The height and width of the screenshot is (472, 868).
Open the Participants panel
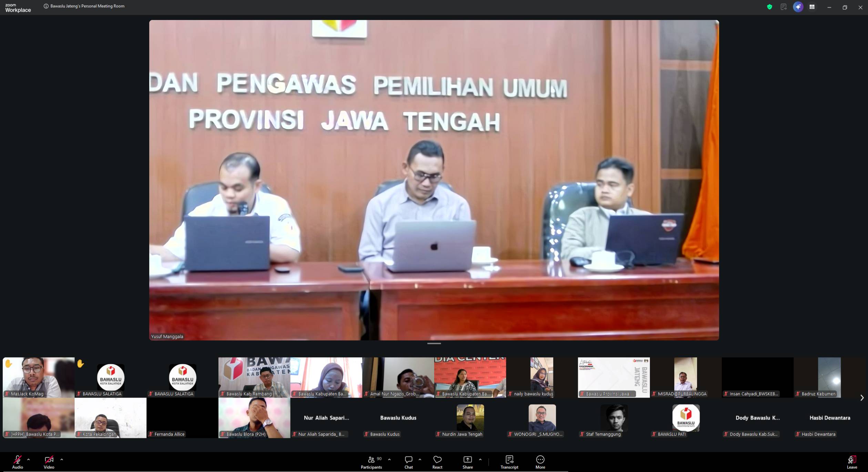tap(371, 462)
